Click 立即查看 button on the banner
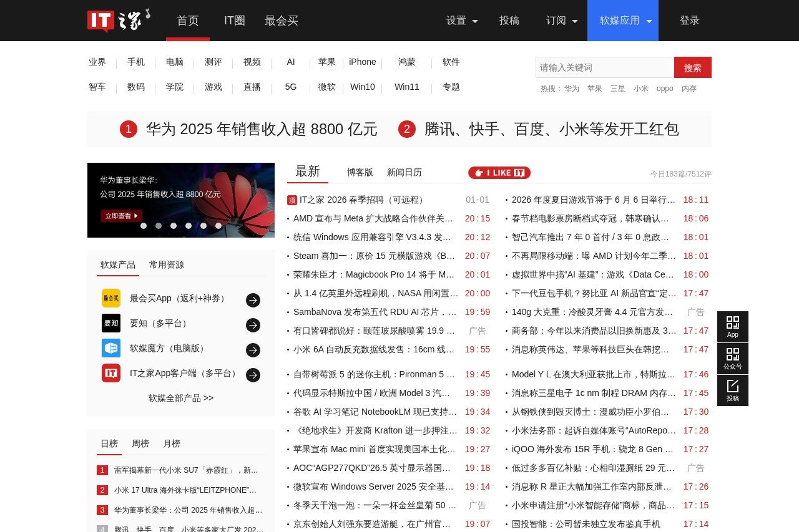This screenshot has width=799, height=532. [121, 216]
